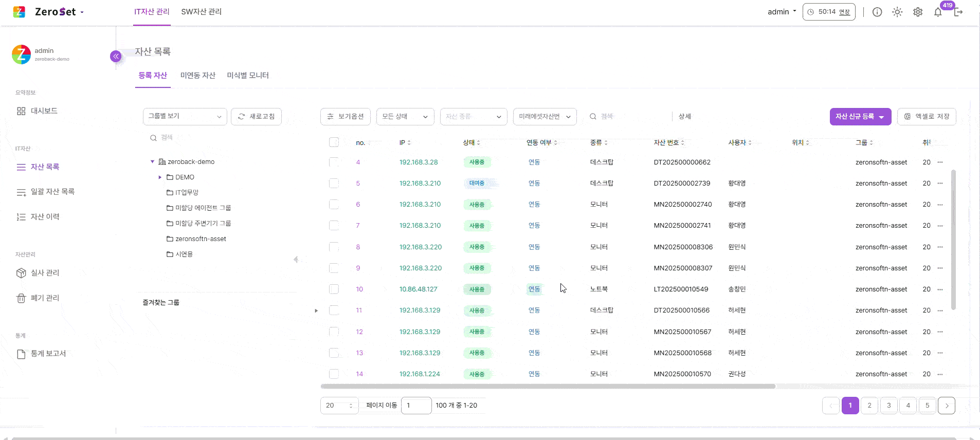
Task: Click the vertical table scrollbar
Action: click(x=953, y=240)
